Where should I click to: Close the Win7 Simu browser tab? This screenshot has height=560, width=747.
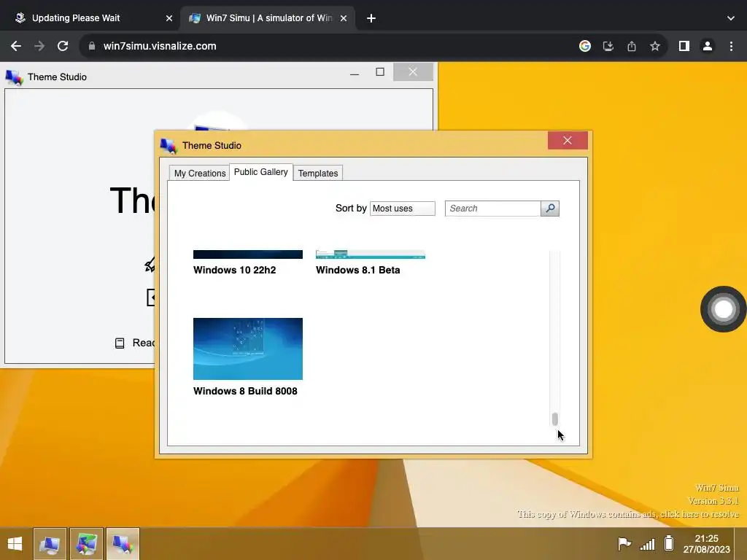[x=344, y=18]
